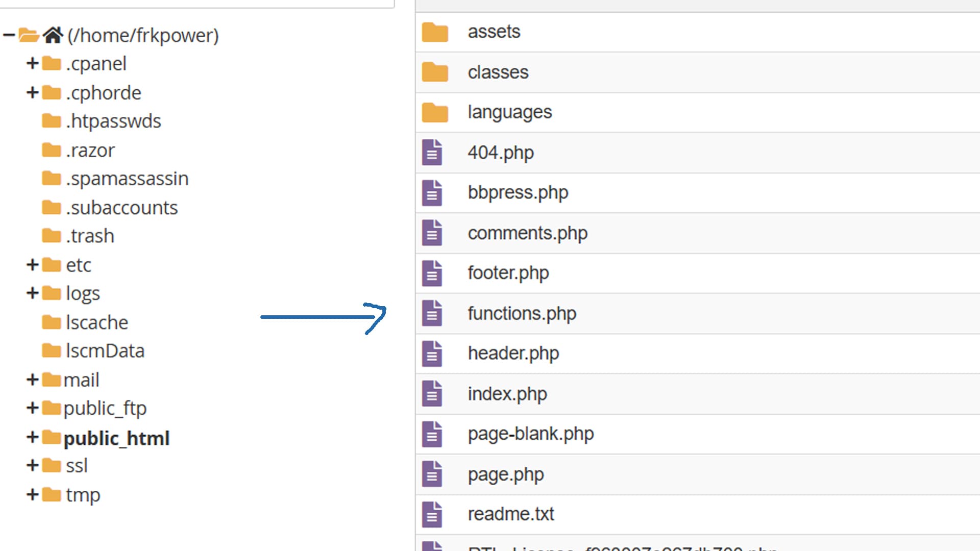Click the .cpanel folder icon
980x551 pixels.
point(52,63)
